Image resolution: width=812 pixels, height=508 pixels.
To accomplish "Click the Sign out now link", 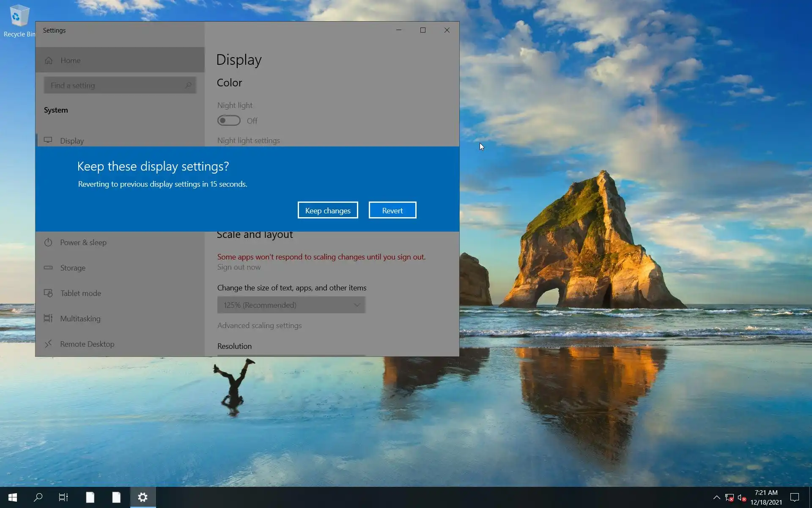I will pyautogui.click(x=239, y=267).
